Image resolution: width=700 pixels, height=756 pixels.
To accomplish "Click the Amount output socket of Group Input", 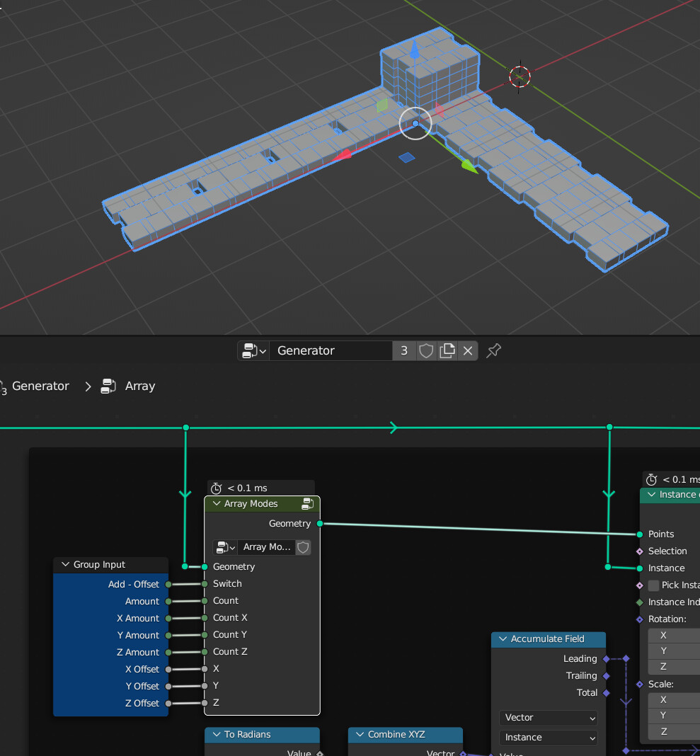I will coord(168,601).
